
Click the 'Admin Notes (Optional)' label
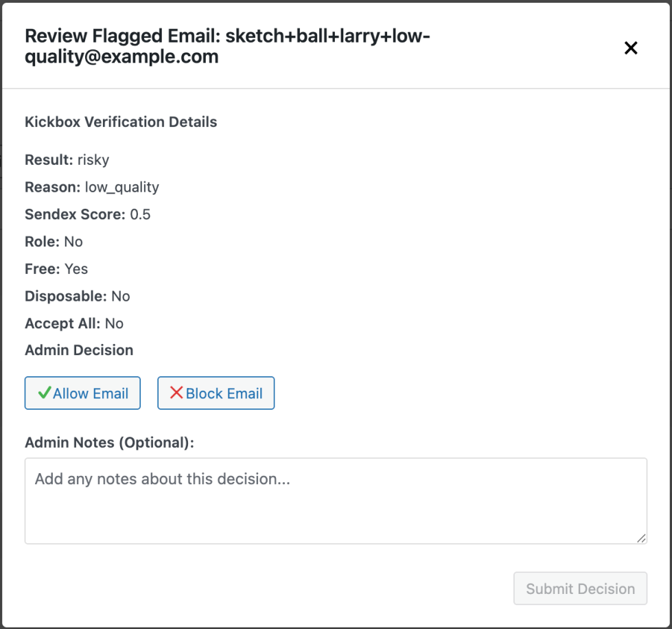click(109, 443)
